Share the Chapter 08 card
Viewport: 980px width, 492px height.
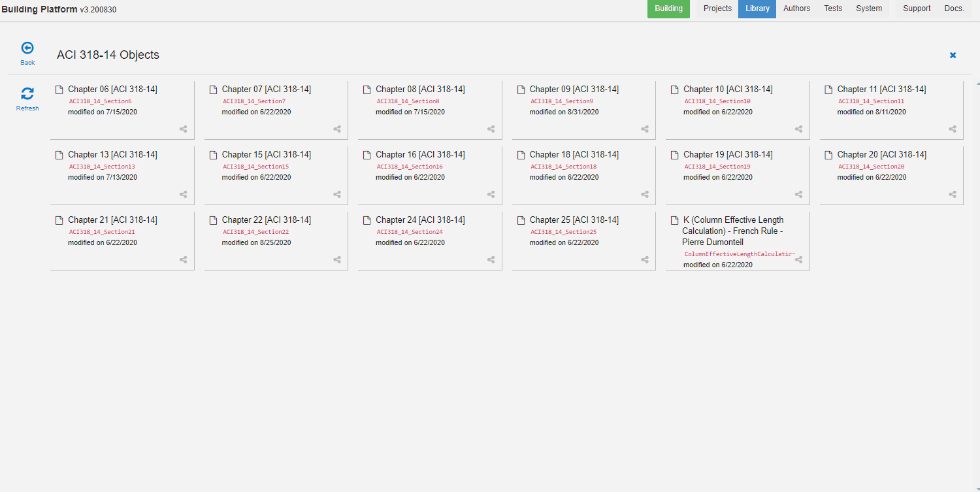coord(491,129)
